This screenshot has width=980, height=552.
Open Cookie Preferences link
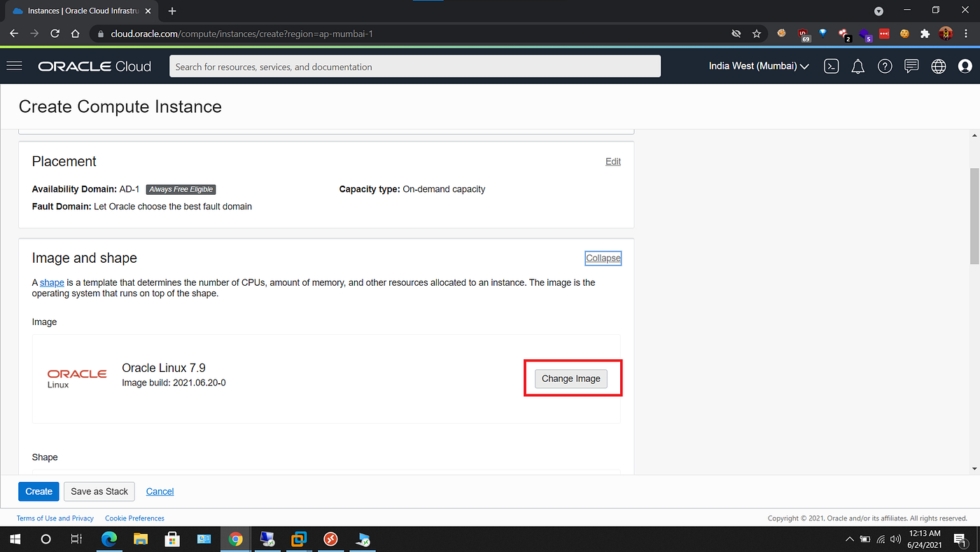coord(134,518)
